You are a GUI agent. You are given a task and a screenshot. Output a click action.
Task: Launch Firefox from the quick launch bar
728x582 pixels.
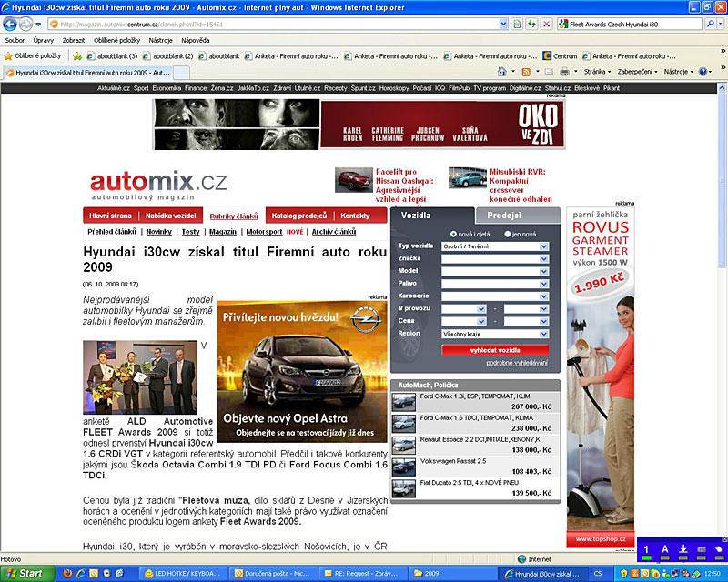pos(67,574)
